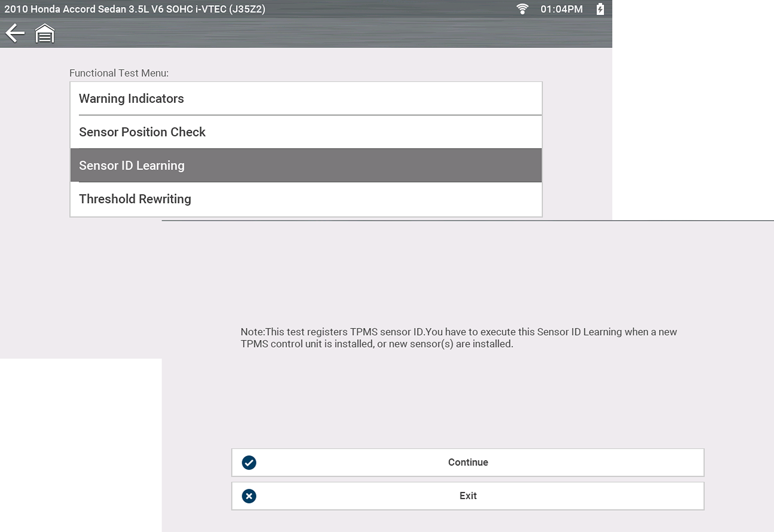Open Threshold Rewriting function

click(x=135, y=199)
